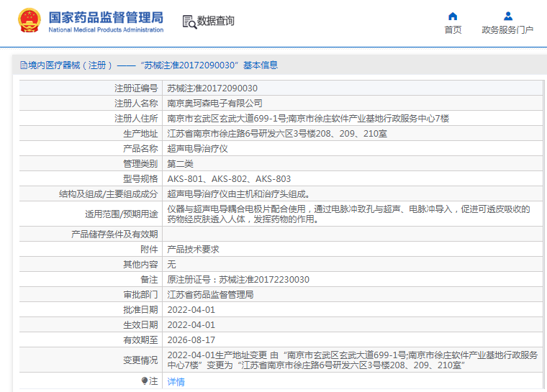
Task: Click the 生效日期 label
Action: (x=140, y=324)
